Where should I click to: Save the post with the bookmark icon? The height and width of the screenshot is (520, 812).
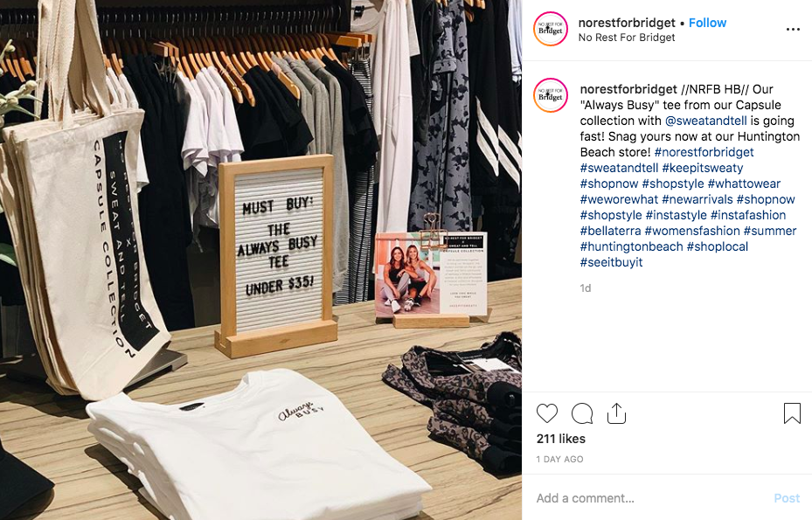point(792,413)
